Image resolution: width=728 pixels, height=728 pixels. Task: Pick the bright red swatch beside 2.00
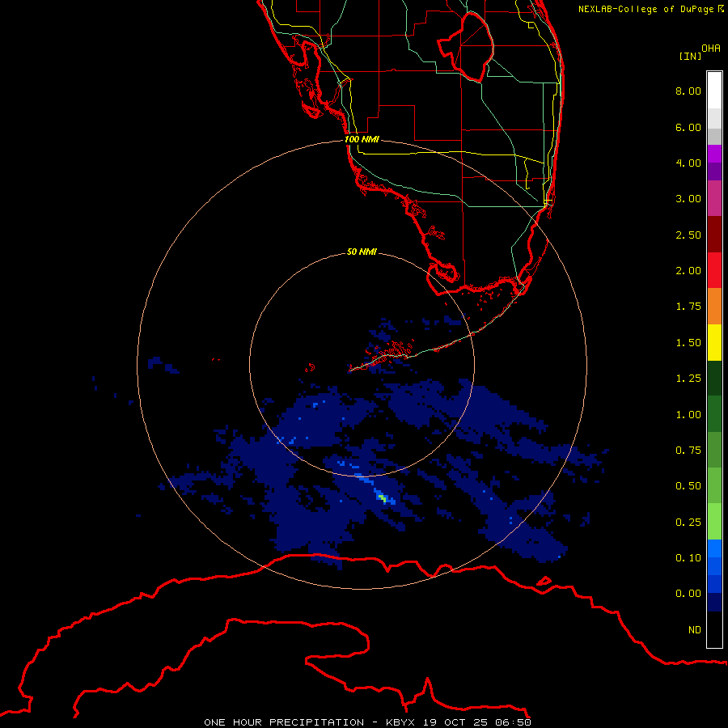(714, 270)
